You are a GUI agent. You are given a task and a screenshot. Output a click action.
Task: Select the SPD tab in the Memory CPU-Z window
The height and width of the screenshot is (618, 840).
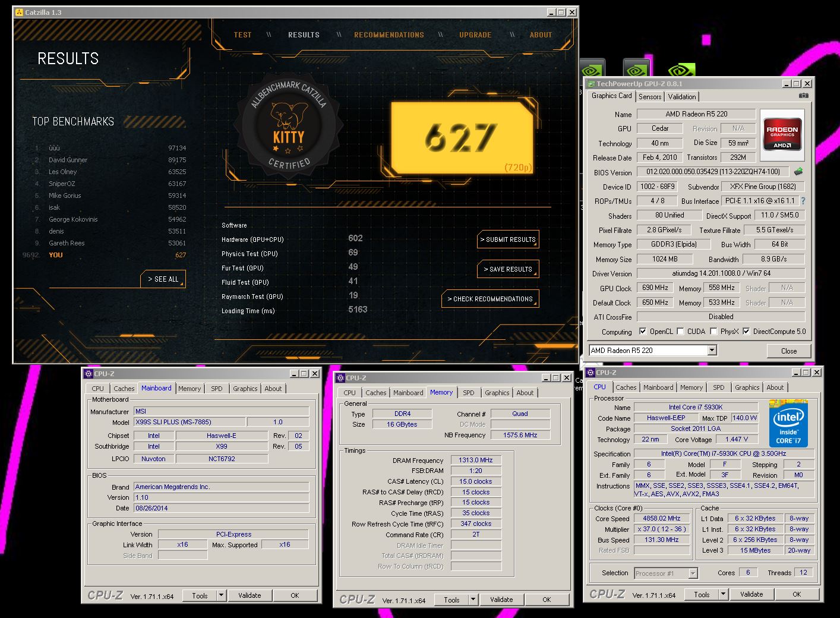(x=469, y=393)
